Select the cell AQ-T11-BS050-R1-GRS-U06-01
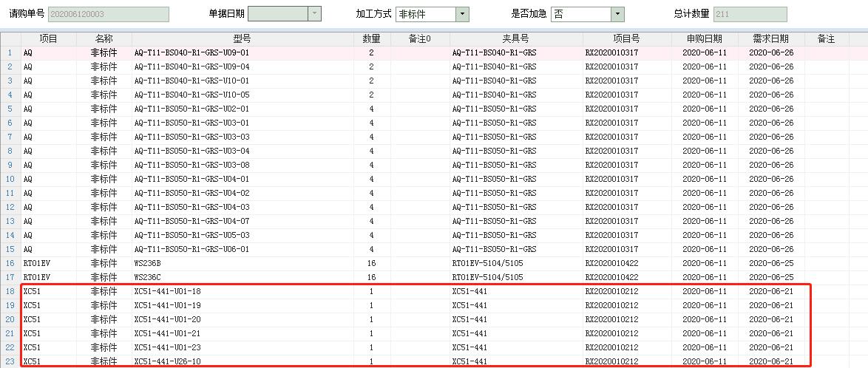Screen dimensions: 868x368 [191, 249]
